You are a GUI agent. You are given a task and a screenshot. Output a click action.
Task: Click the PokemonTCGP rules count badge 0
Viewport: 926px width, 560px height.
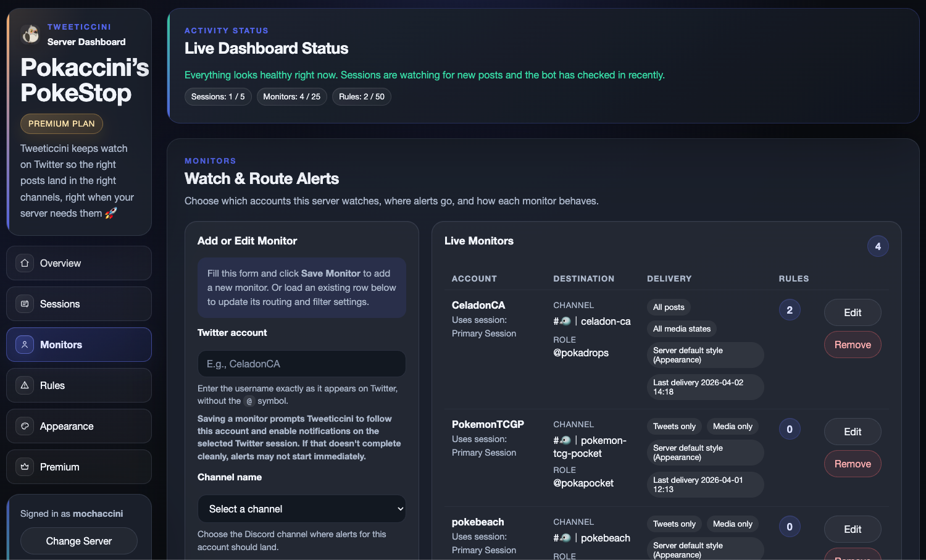pos(790,429)
